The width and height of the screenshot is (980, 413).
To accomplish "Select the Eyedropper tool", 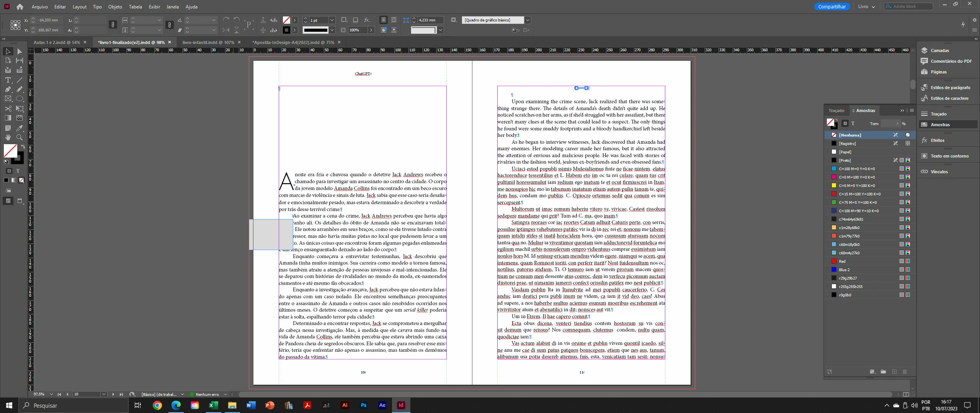I will [20, 128].
